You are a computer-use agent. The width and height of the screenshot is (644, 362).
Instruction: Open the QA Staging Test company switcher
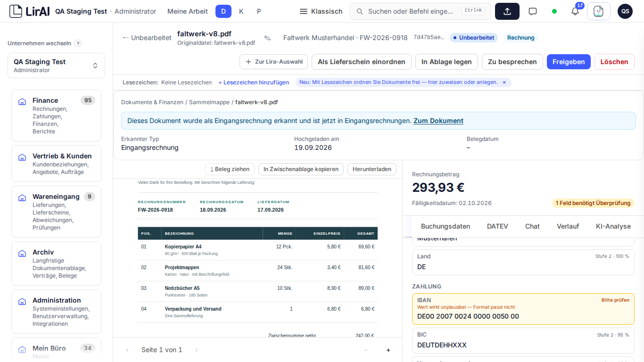pos(56,66)
